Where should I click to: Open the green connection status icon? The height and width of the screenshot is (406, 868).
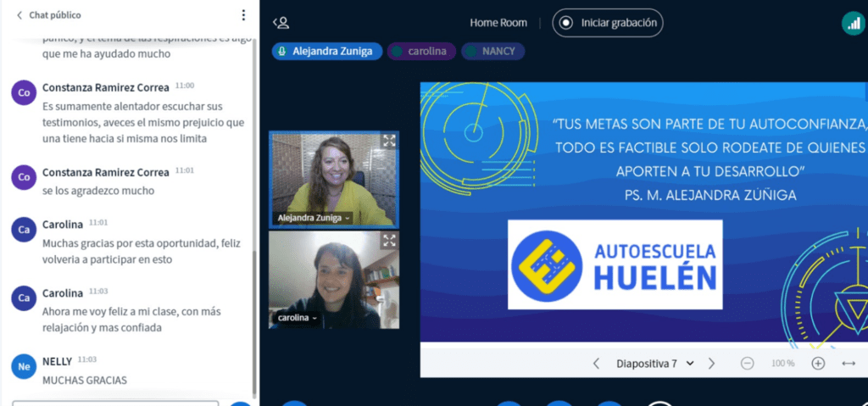(852, 24)
